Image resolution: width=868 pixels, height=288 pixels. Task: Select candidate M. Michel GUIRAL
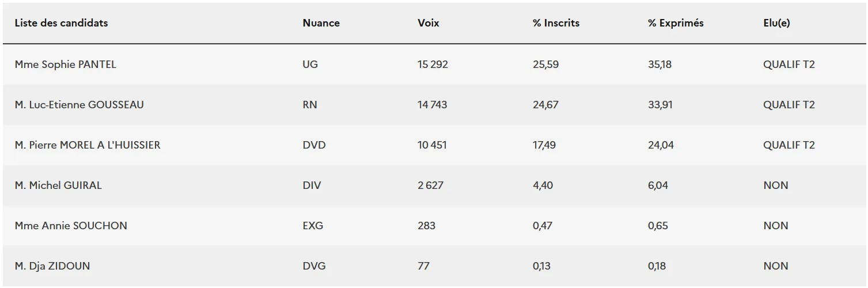pyautogui.click(x=58, y=185)
